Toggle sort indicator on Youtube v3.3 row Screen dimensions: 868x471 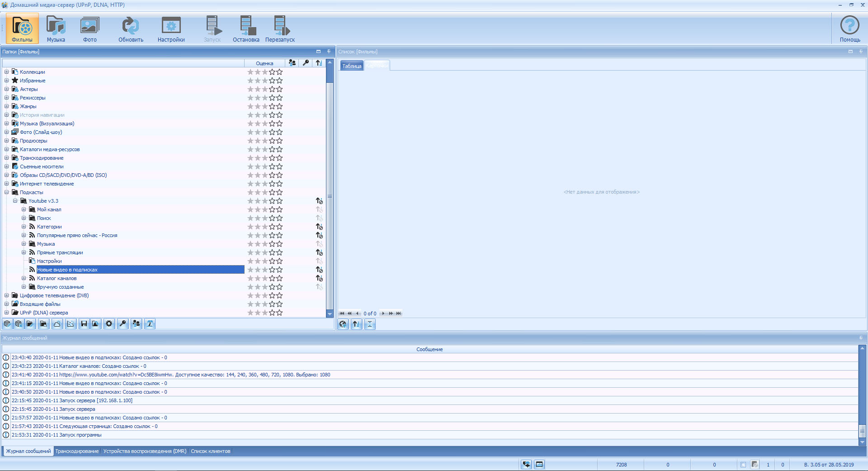coord(319,201)
